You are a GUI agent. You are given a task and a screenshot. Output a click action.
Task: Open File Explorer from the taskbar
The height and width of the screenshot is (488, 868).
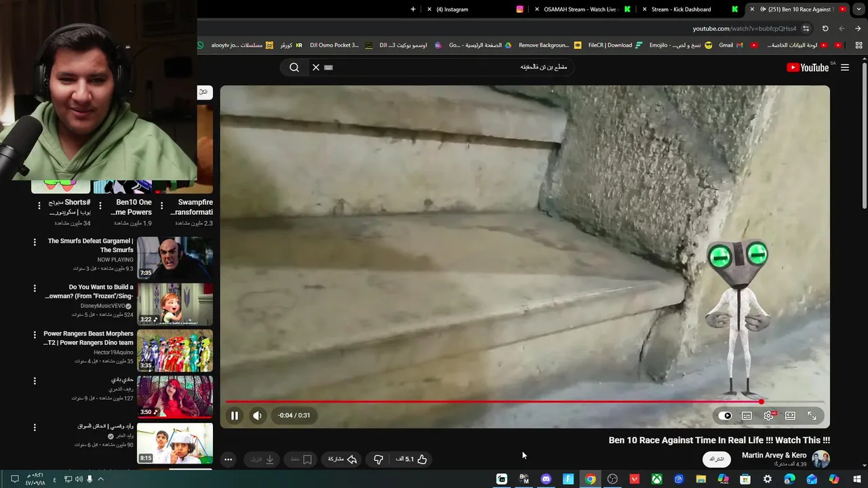(x=701, y=479)
